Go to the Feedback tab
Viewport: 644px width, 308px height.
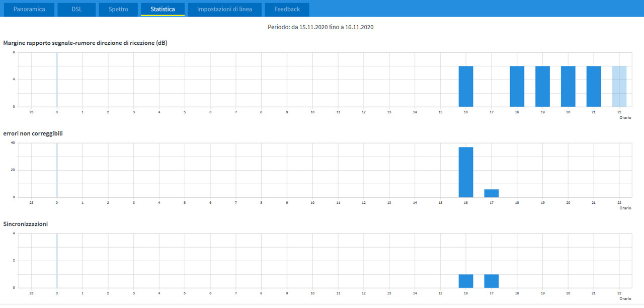pyautogui.click(x=287, y=10)
